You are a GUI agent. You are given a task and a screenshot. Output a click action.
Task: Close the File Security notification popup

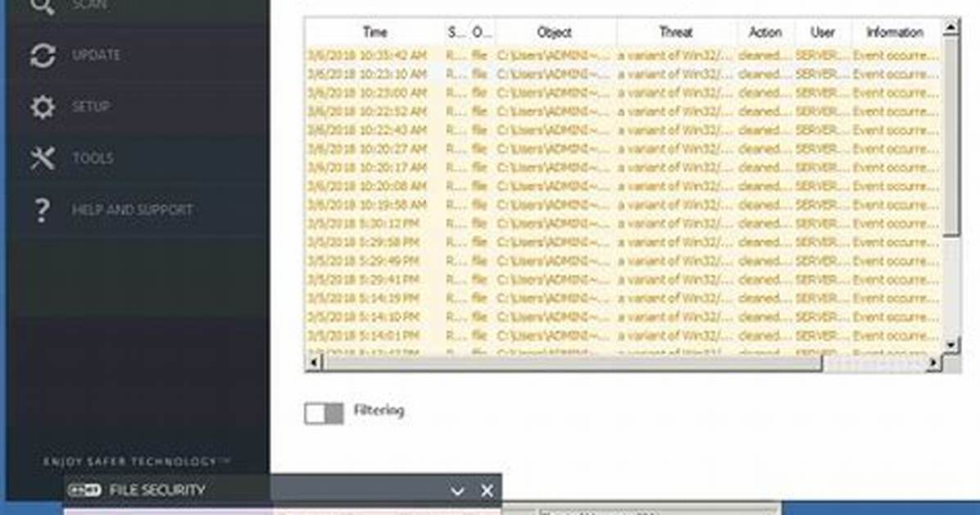click(487, 491)
